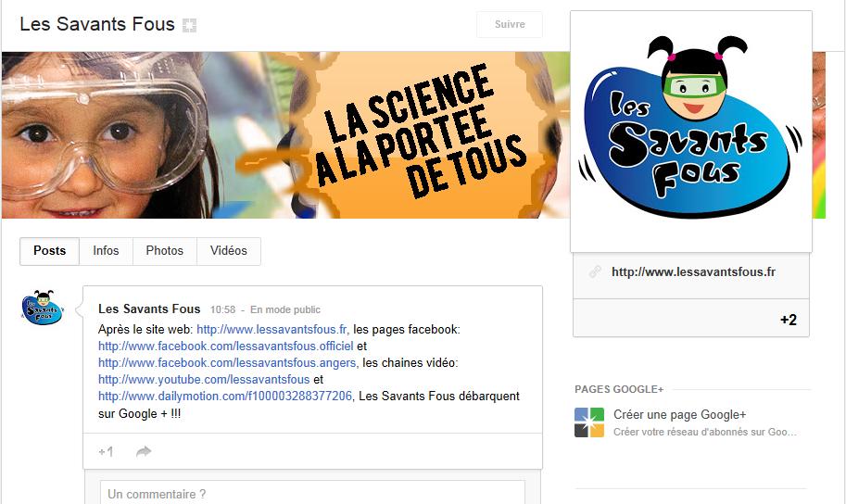Open the dailymotion f100003288377206 link
Image resolution: width=846 pixels, height=504 pixels.
(x=225, y=397)
